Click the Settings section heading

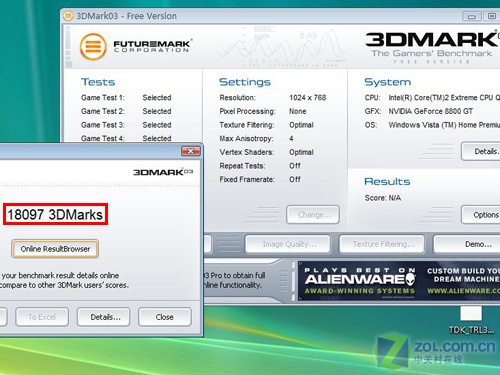point(245,82)
